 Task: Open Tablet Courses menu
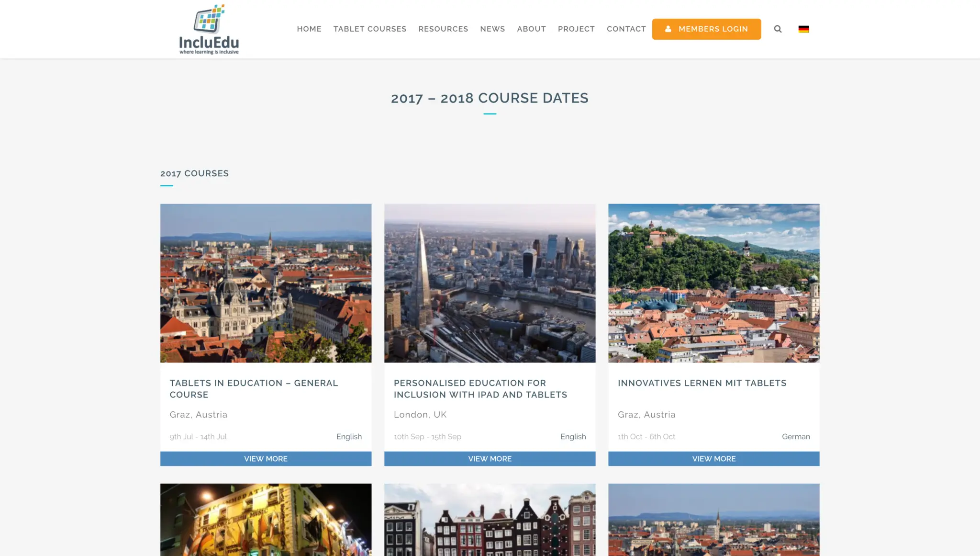click(370, 29)
